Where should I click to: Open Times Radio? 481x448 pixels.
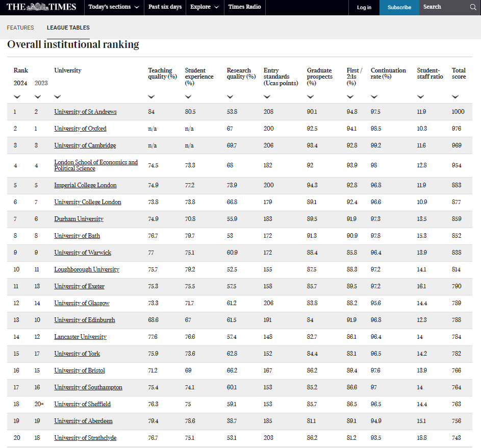point(244,7)
